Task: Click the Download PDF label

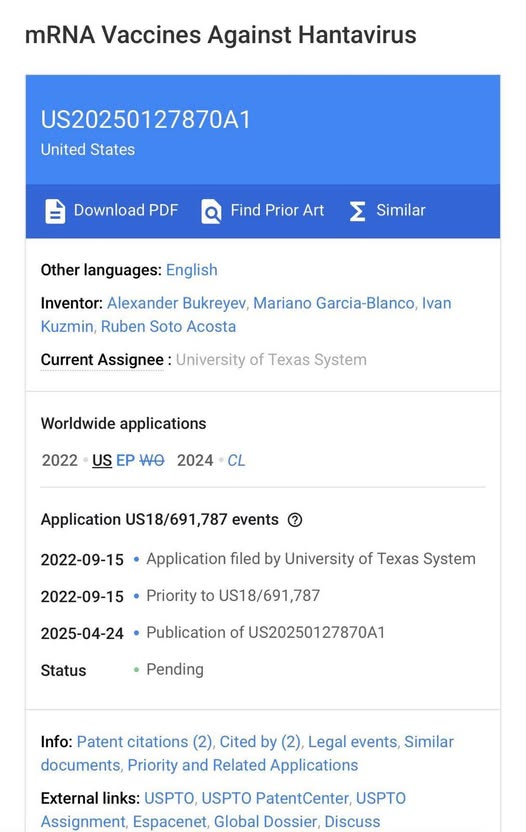Action: pos(126,210)
